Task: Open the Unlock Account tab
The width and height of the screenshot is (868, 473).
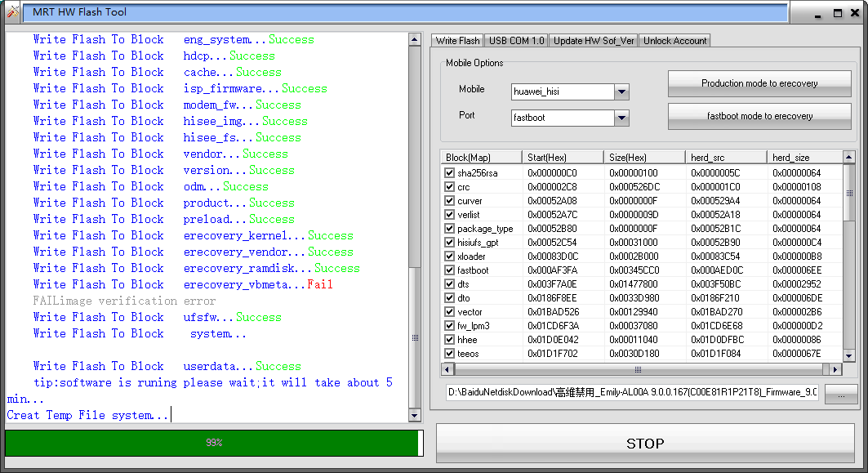Action: tap(674, 40)
